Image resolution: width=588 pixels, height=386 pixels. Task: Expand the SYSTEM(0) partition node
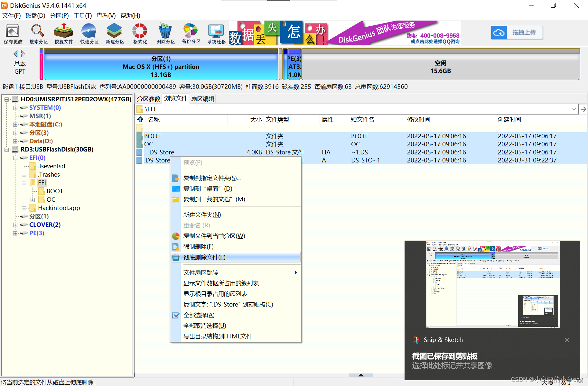pyautogui.click(x=15, y=108)
